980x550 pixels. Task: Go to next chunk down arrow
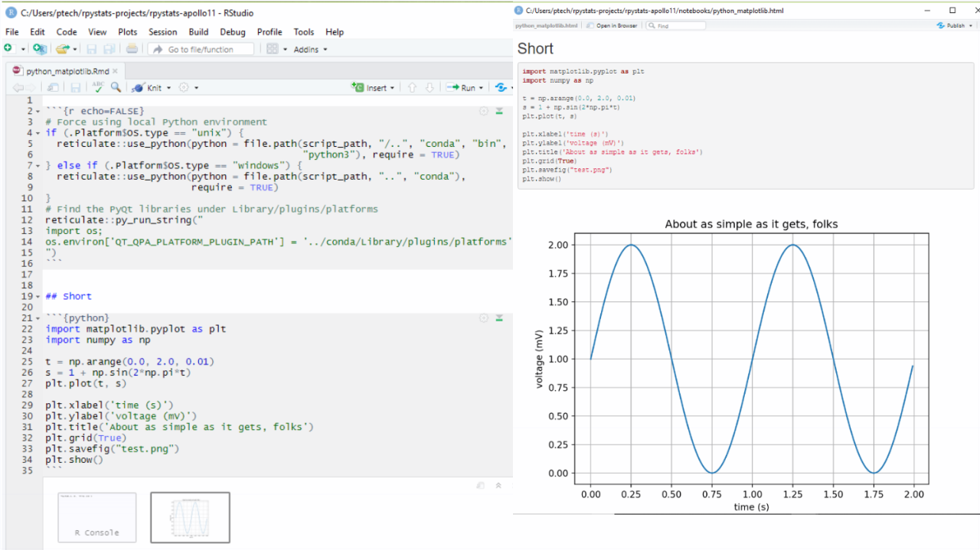[x=430, y=87]
